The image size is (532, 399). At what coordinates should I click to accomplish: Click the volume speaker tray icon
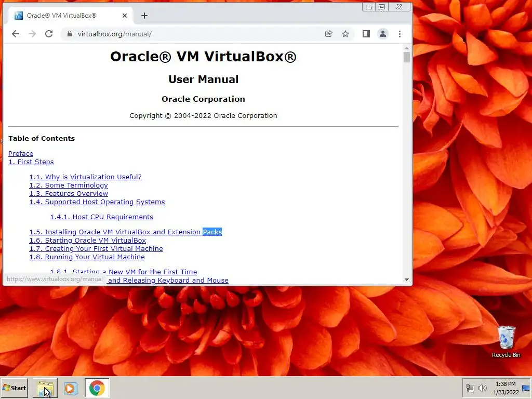pyautogui.click(x=482, y=388)
